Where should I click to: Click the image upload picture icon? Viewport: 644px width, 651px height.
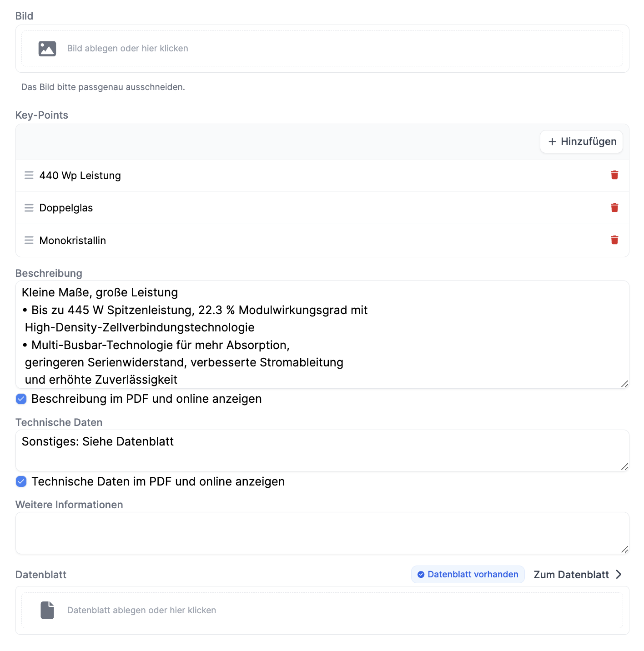[x=47, y=49]
